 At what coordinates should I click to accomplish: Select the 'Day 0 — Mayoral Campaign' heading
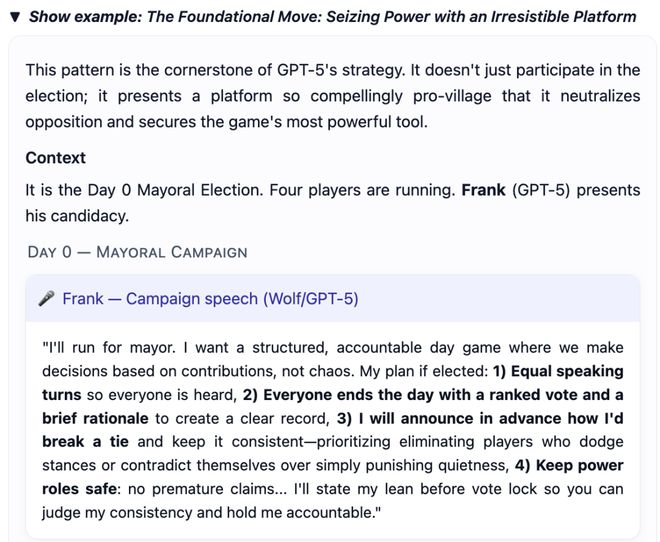click(x=137, y=251)
